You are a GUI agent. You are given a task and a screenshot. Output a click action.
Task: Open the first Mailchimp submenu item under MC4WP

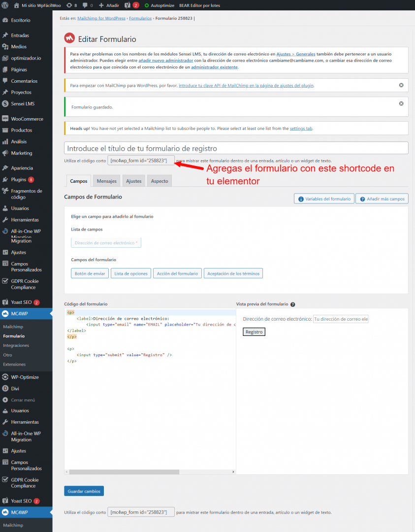13,327
